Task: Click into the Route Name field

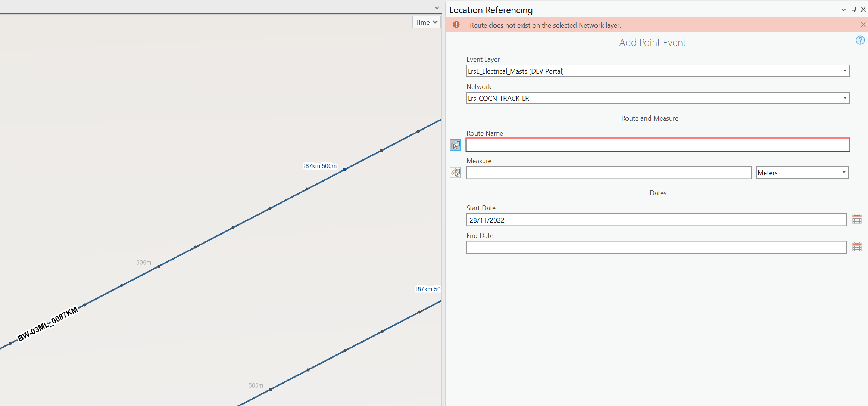Action: pos(658,145)
